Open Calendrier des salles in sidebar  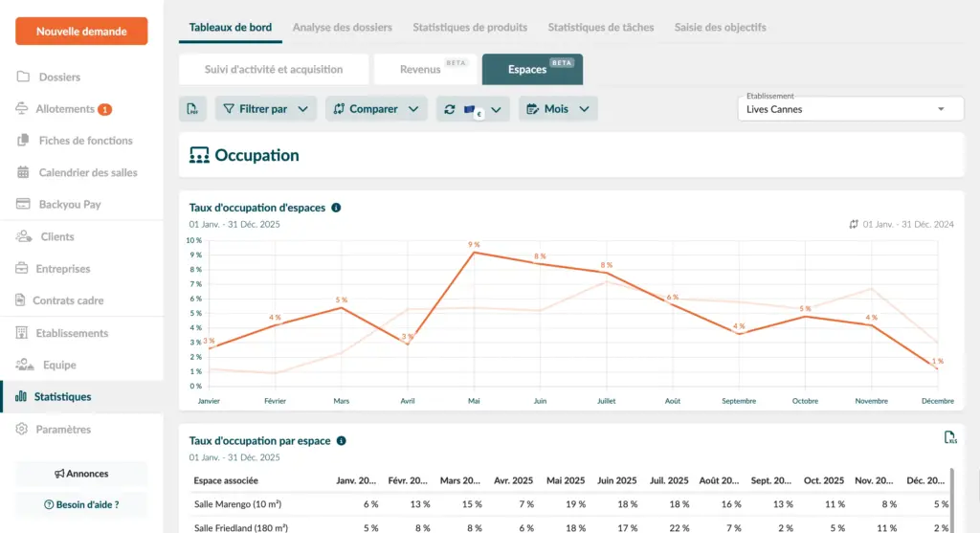87,172
